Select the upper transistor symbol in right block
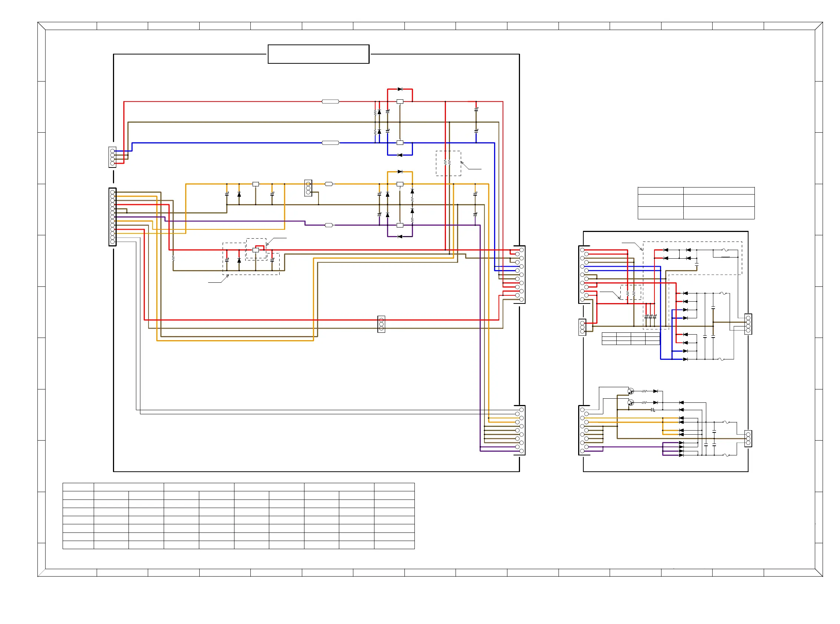 (x=630, y=391)
